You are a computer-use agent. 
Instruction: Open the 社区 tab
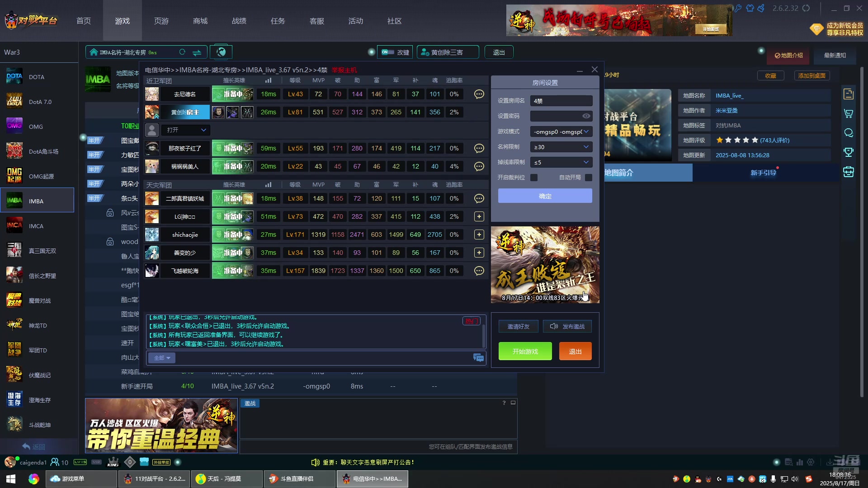click(395, 21)
